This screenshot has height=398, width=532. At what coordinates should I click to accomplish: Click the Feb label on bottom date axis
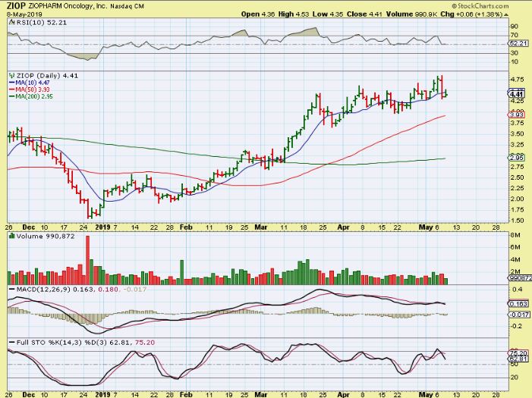(186, 395)
